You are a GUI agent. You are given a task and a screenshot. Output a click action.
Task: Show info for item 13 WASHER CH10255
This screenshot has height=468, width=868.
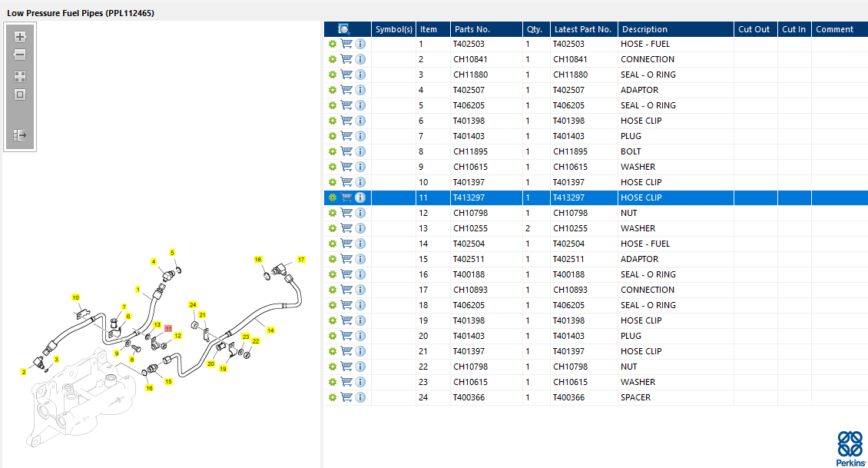pos(360,228)
